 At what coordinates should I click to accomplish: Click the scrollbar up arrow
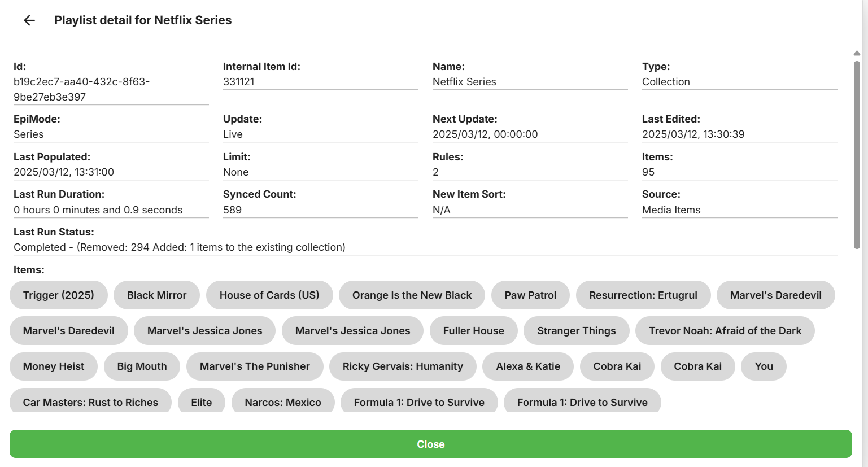tap(857, 53)
